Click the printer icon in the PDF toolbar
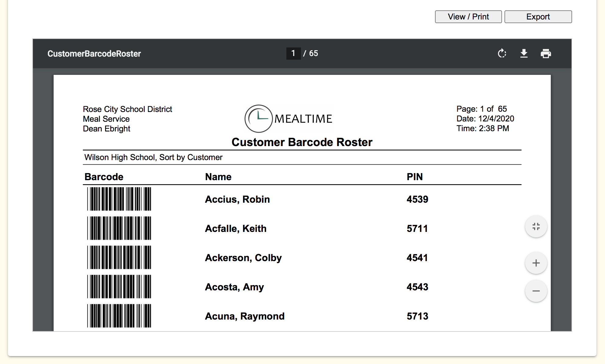The width and height of the screenshot is (605, 364). tap(546, 54)
